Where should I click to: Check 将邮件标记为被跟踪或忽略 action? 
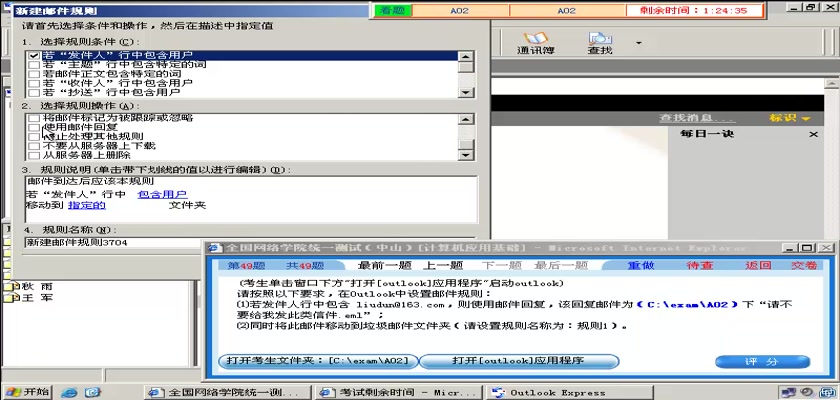click(x=34, y=118)
